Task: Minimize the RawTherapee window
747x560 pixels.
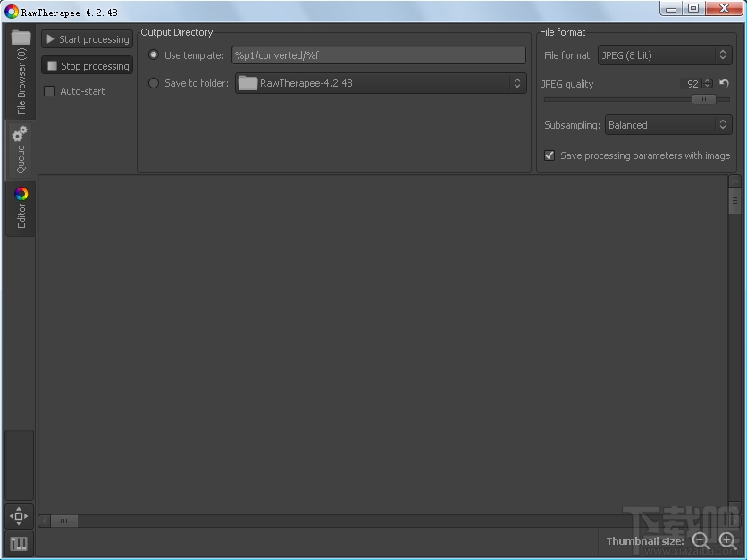Action: coord(671,8)
